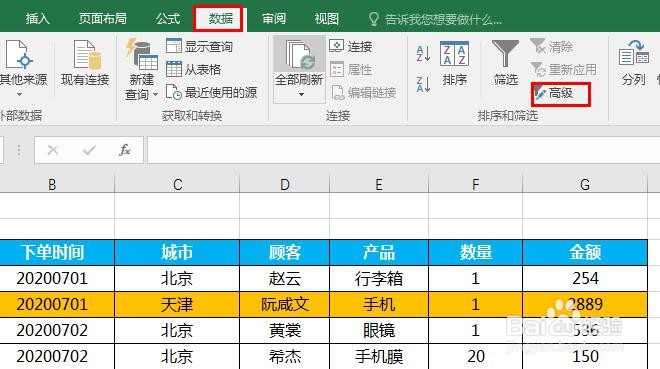The width and height of the screenshot is (660, 369).
Task: Click 重新应用 filter button
Action: click(x=564, y=69)
